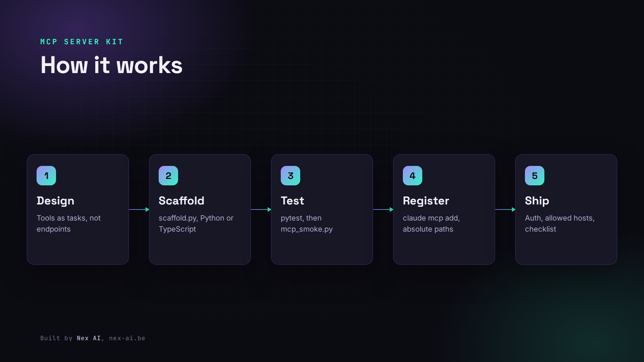Screen dimensions: 644x362
Task: Click the 'claude mcp add, absolute paths' text
Action: coord(431,224)
